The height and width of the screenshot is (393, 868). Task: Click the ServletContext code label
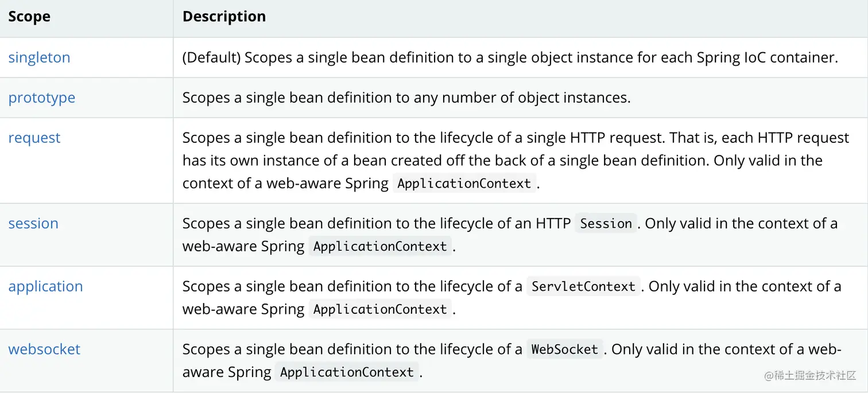(583, 287)
